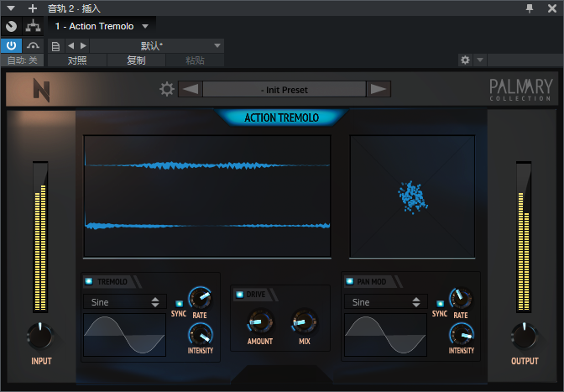The height and width of the screenshot is (392, 564).
Task: Click the Palmary Collection logo
Action: 520,90
